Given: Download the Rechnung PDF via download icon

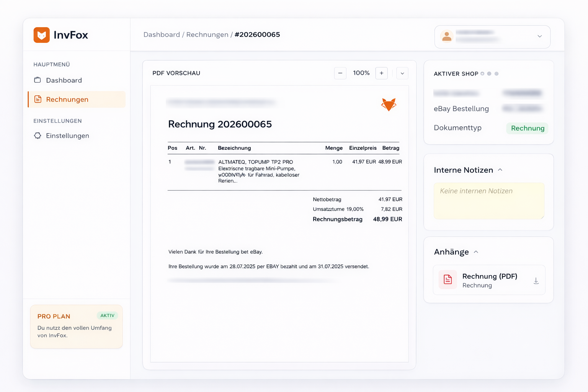Looking at the screenshot, I should pyautogui.click(x=536, y=280).
